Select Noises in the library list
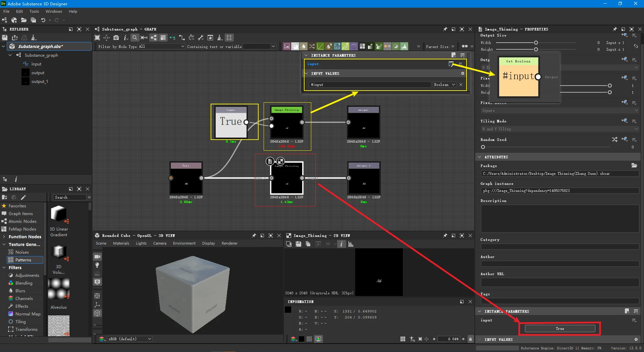 22,252
